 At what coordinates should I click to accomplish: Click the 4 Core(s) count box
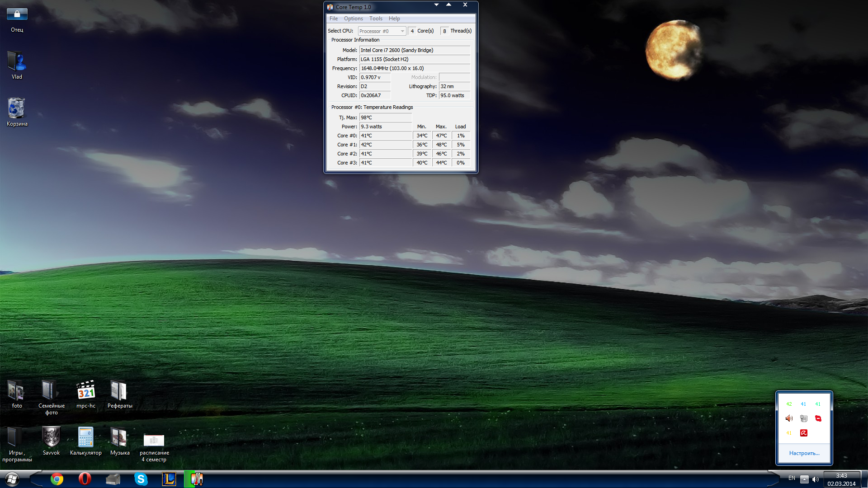(412, 31)
